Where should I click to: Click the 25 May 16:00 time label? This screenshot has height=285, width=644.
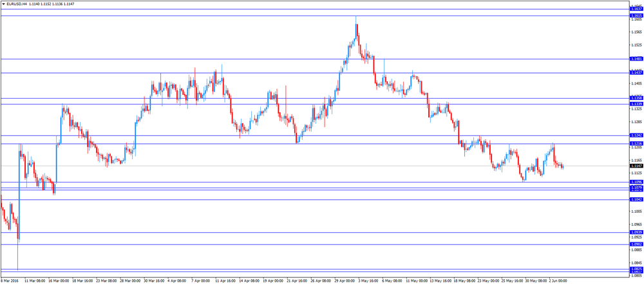tap(511, 281)
